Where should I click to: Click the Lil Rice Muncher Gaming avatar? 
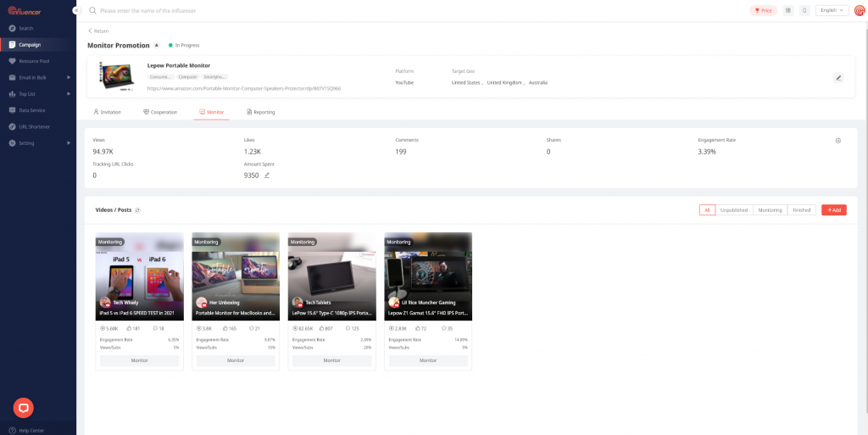394,302
